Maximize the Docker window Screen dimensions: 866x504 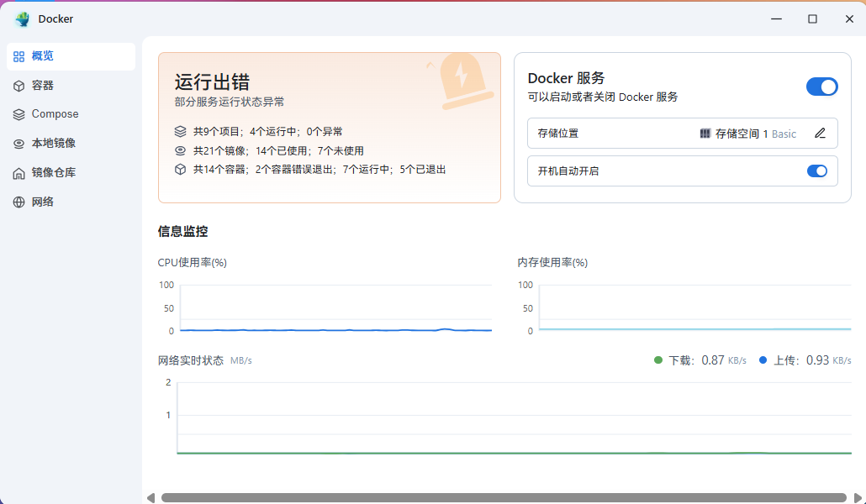tap(812, 18)
